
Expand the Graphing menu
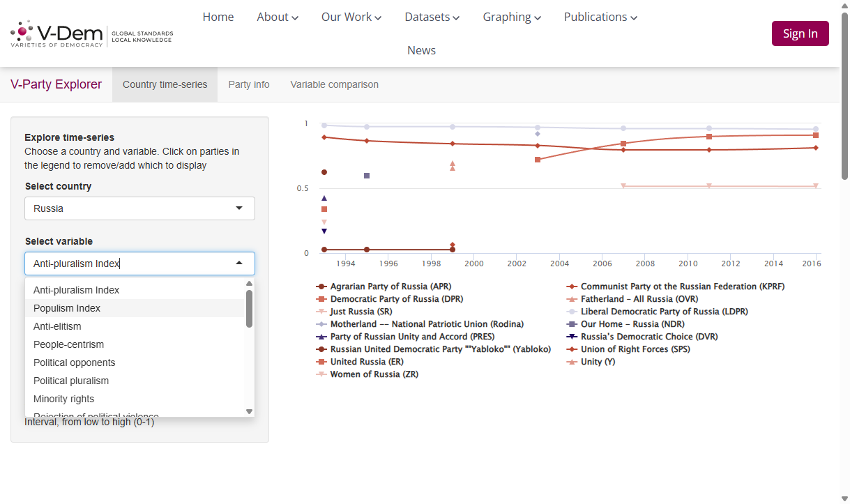coord(512,17)
